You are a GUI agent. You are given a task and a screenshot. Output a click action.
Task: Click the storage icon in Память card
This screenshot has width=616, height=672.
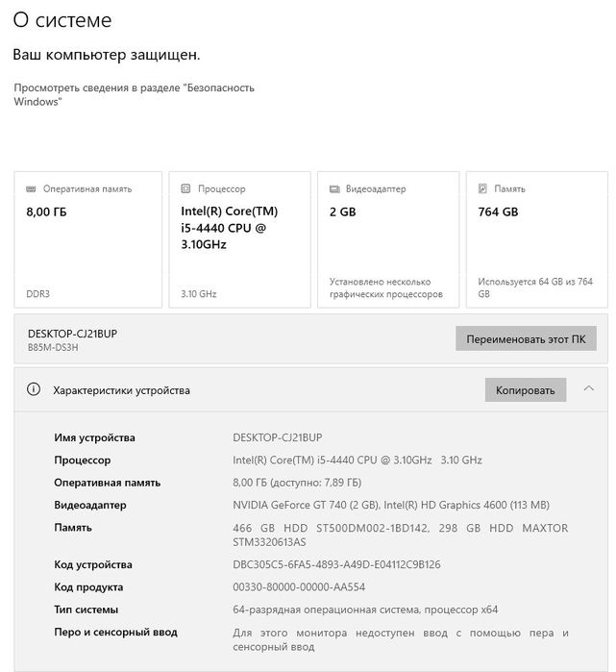(483, 189)
